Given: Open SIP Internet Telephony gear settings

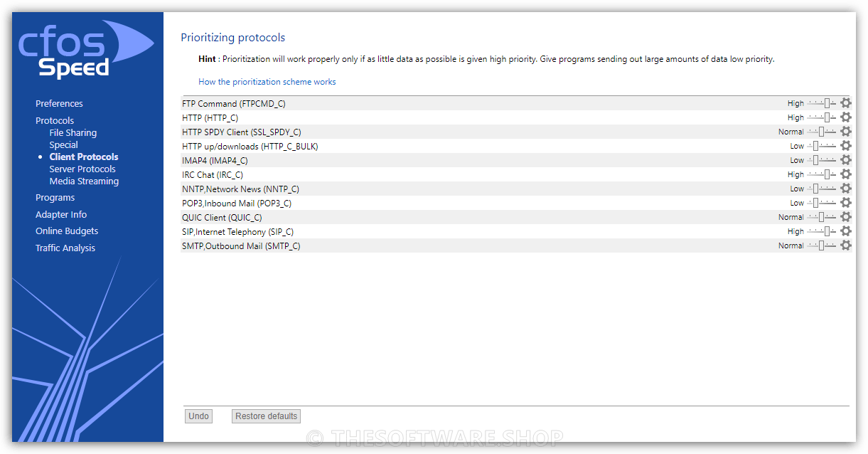Looking at the screenshot, I should [x=845, y=231].
